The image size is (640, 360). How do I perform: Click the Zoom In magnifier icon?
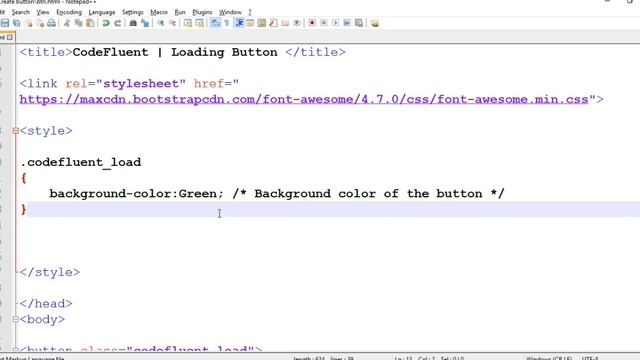161,23
